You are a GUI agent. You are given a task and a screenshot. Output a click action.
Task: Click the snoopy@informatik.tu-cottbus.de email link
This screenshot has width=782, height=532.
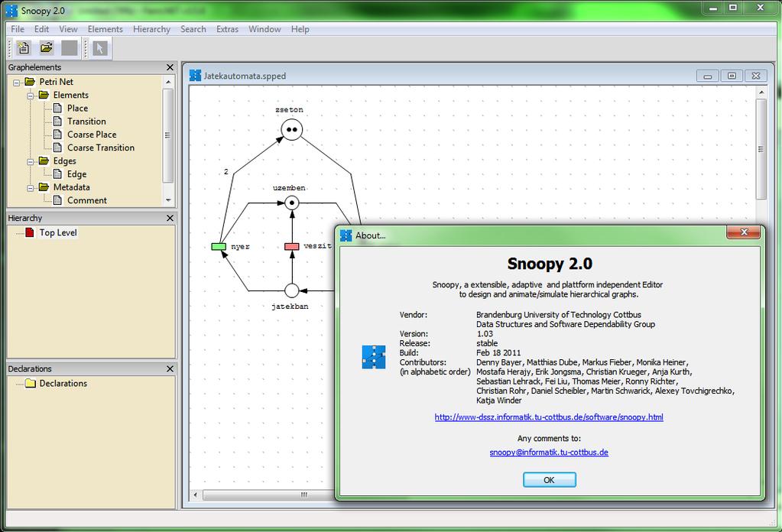(x=549, y=453)
